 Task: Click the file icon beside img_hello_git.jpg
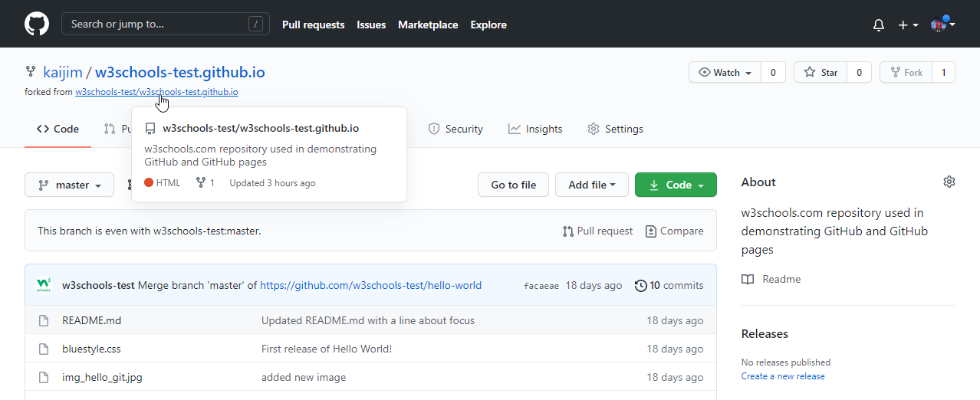(44, 377)
